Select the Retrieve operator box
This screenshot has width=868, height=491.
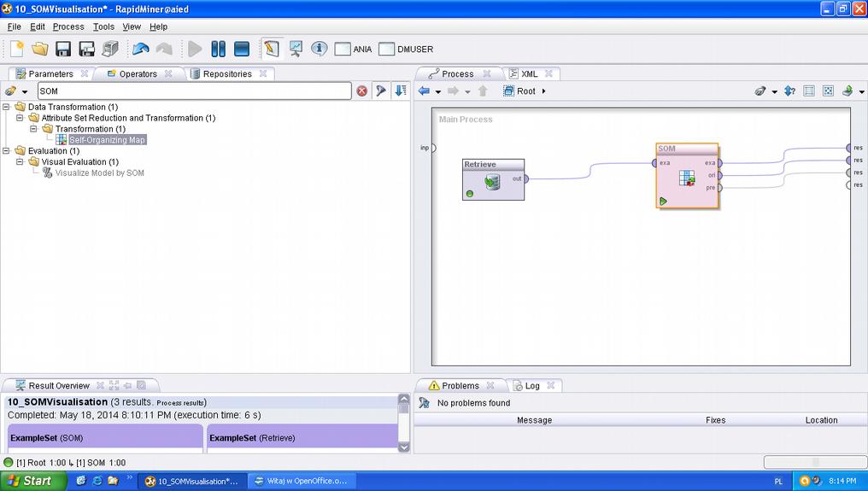(x=493, y=180)
